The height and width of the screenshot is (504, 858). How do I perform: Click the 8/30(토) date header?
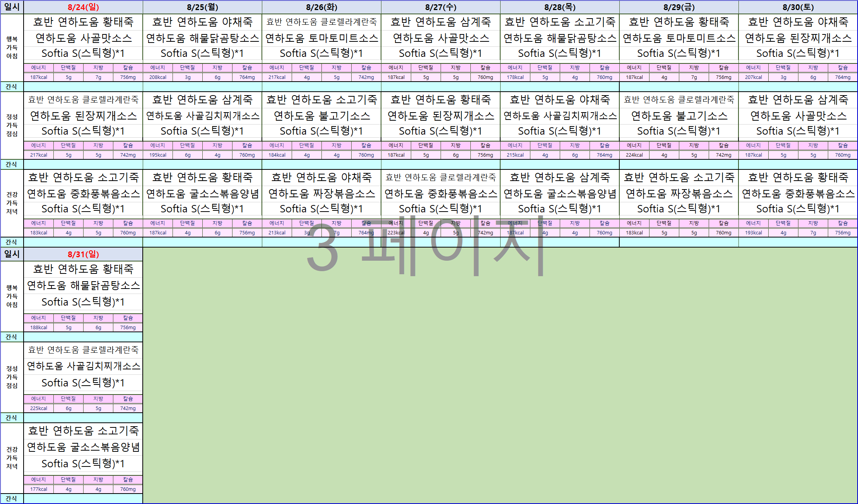(798, 7)
